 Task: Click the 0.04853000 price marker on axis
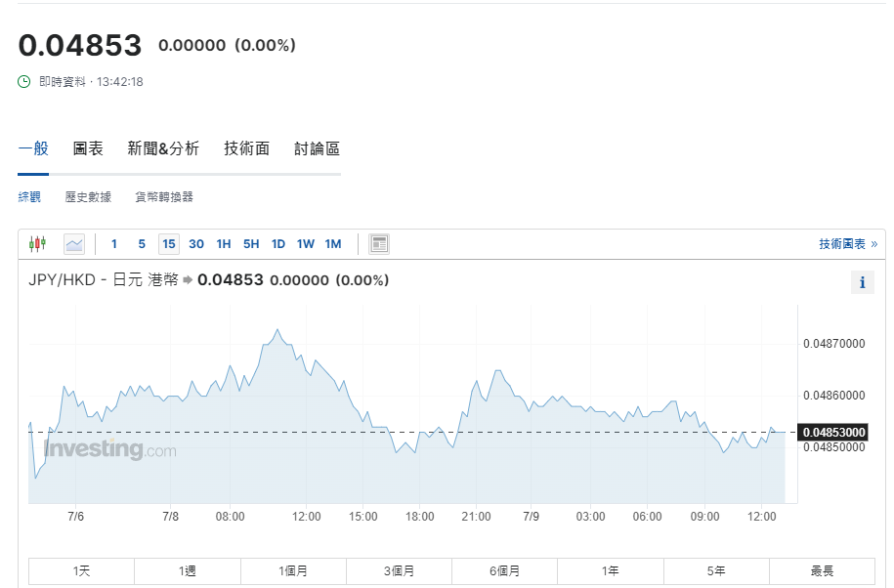tap(833, 432)
